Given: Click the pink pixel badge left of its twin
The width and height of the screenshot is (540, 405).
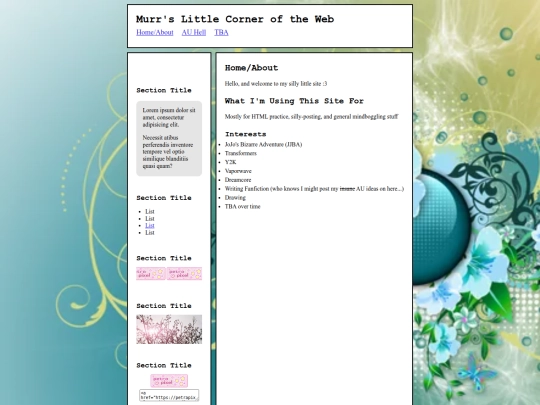Looking at the screenshot, I should pos(151,273).
